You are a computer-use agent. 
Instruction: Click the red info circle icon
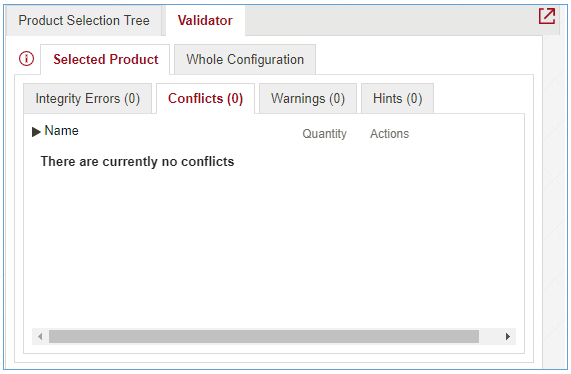coord(26,59)
